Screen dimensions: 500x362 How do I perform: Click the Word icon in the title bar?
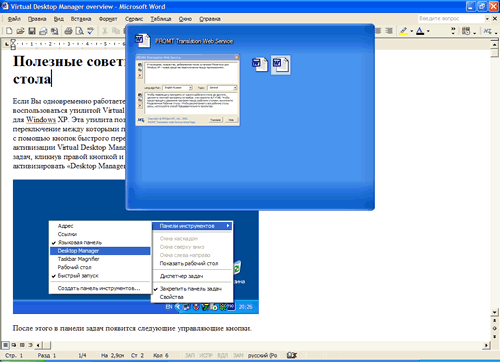pos(5,6)
